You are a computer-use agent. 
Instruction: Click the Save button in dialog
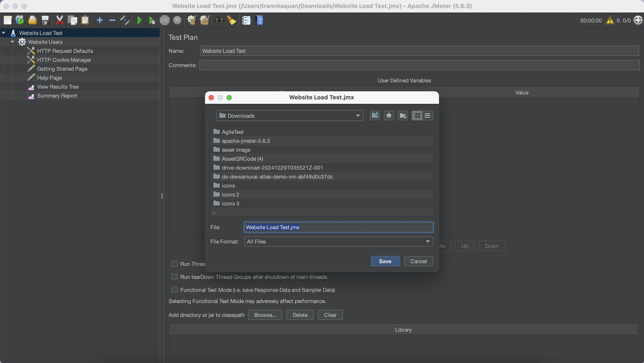point(385,261)
